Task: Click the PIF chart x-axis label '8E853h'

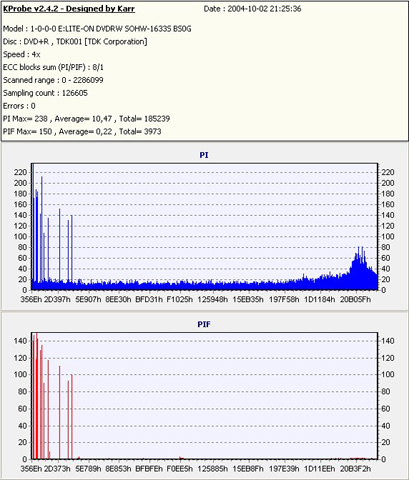Action: point(118,469)
